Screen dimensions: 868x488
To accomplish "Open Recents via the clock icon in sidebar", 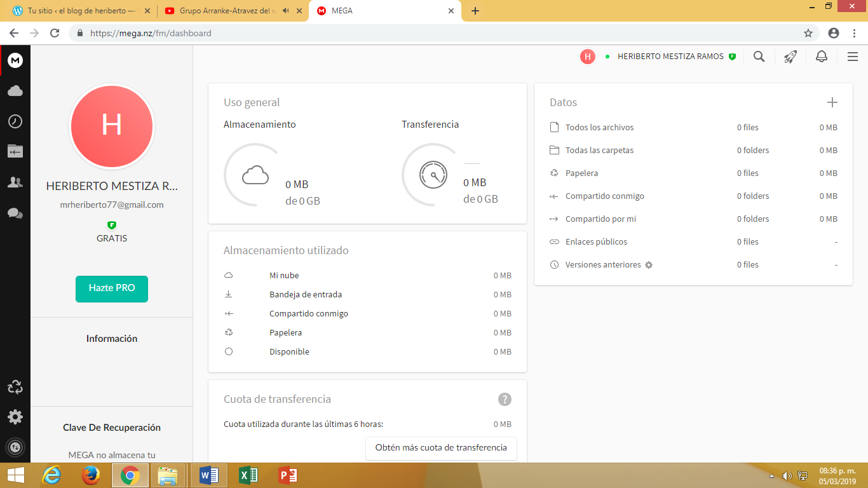I will [15, 121].
